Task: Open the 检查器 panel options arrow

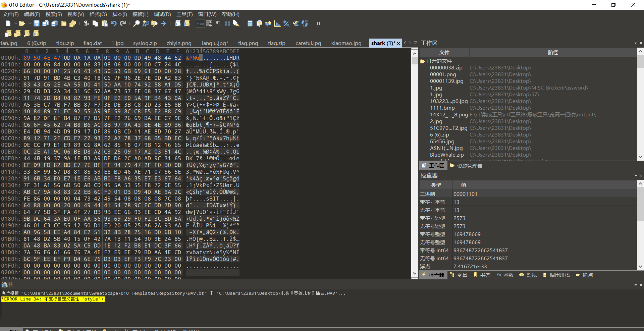Action: 636,176
